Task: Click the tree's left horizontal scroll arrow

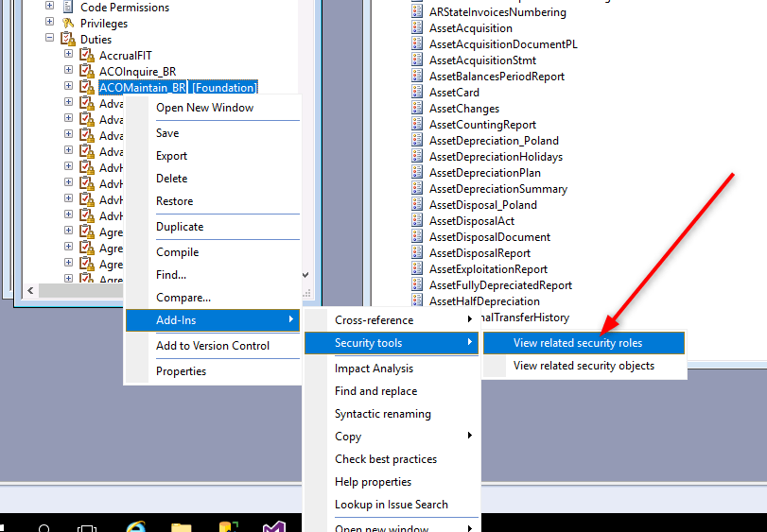Action: pyautogui.click(x=31, y=290)
